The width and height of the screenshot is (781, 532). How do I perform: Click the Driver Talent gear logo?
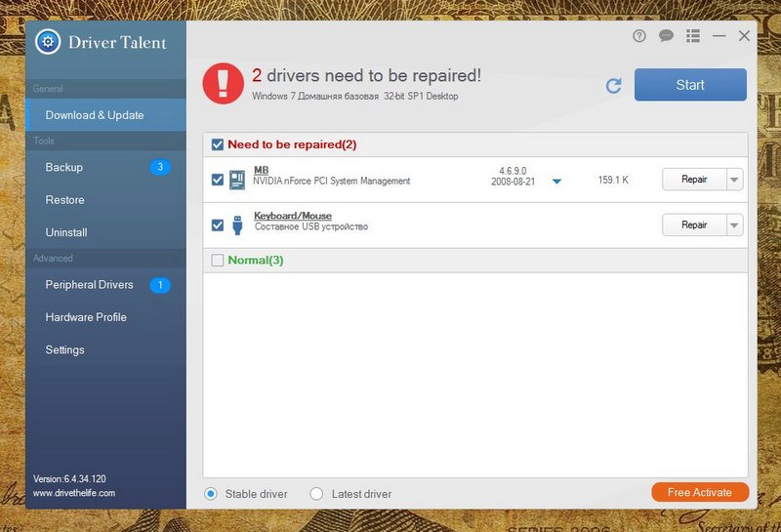coord(48,42)
